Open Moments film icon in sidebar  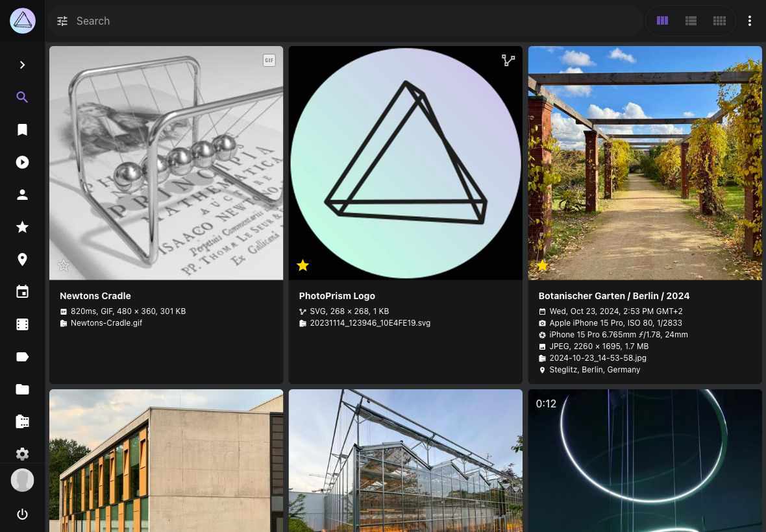tap(22, 324)
